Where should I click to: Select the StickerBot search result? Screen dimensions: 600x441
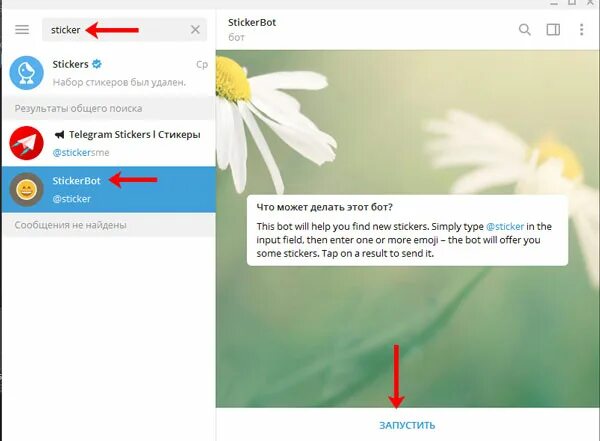pyautogui.click(x=109, y=189)
